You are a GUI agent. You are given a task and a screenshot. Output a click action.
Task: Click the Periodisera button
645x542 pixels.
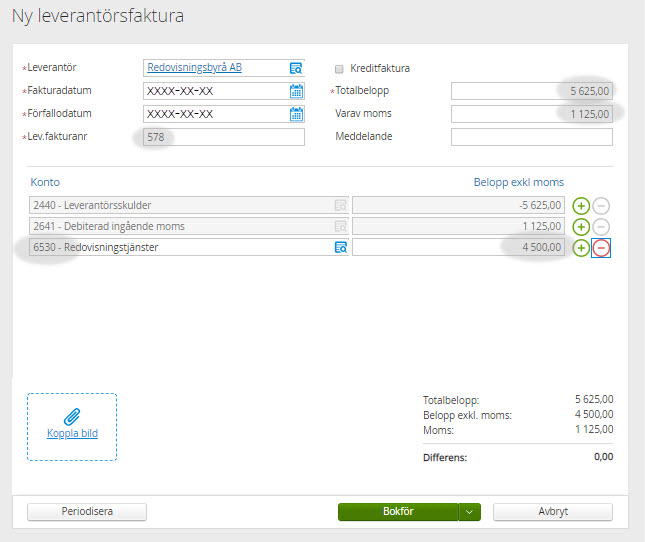click(87, 511)
